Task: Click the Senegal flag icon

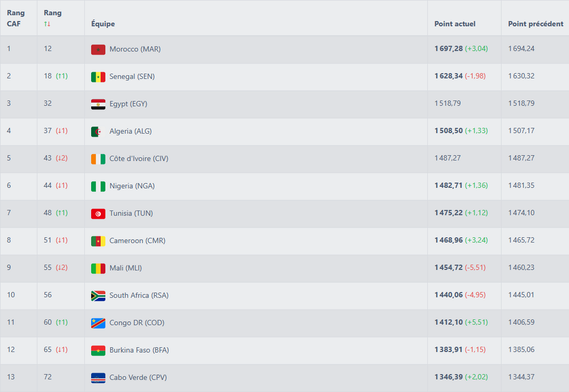Action: click(98, 77)
